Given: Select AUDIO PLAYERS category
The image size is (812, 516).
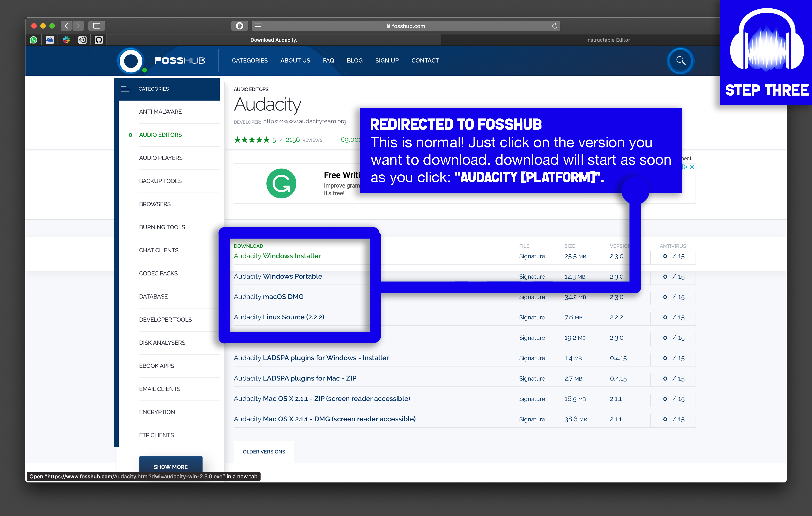Looking at the screenshot, I should (160, 158).
